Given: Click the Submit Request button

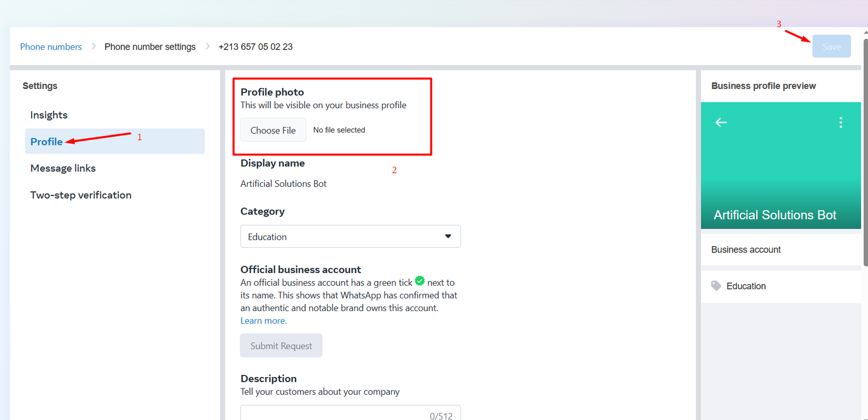Looking at the screenshot, I should point(281,346).
